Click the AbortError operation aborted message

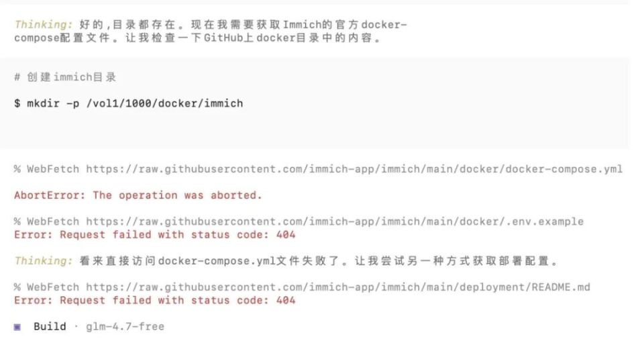(138, 195)
